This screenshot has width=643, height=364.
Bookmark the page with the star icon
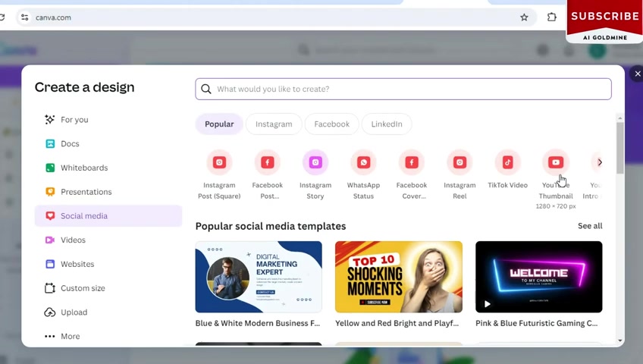(524, 17)
